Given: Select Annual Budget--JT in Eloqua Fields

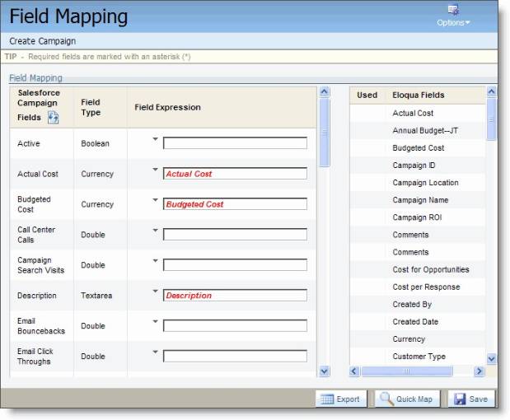Looking at the screenshot, I should click(x=425, y=130).
